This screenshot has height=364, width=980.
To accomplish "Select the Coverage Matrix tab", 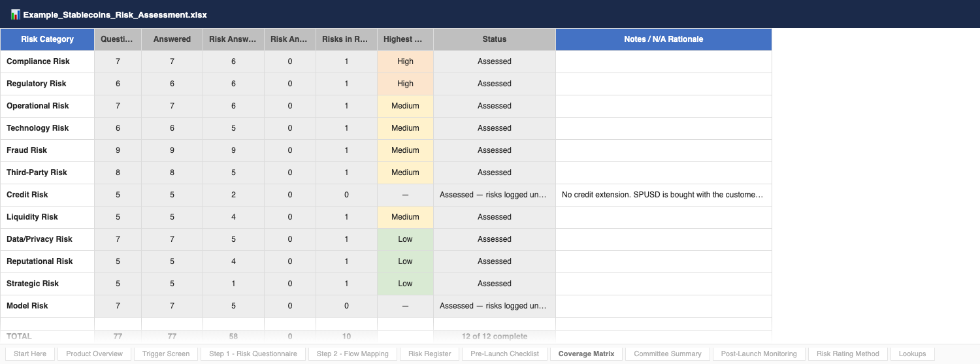I will pos(586,354).
